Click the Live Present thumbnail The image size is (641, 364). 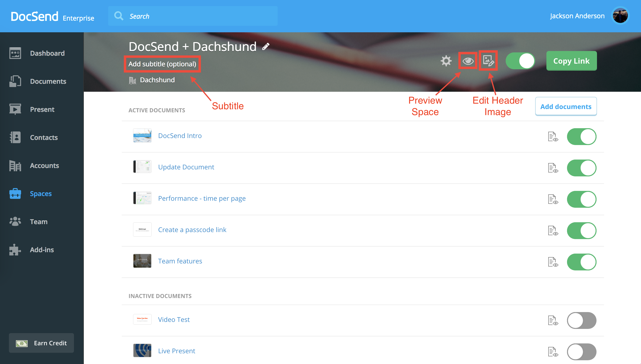click(x=142, y=350)
